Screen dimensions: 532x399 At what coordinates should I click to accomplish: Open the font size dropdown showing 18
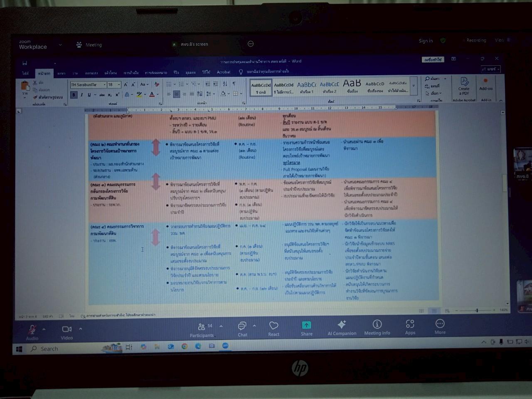point(119,85)
